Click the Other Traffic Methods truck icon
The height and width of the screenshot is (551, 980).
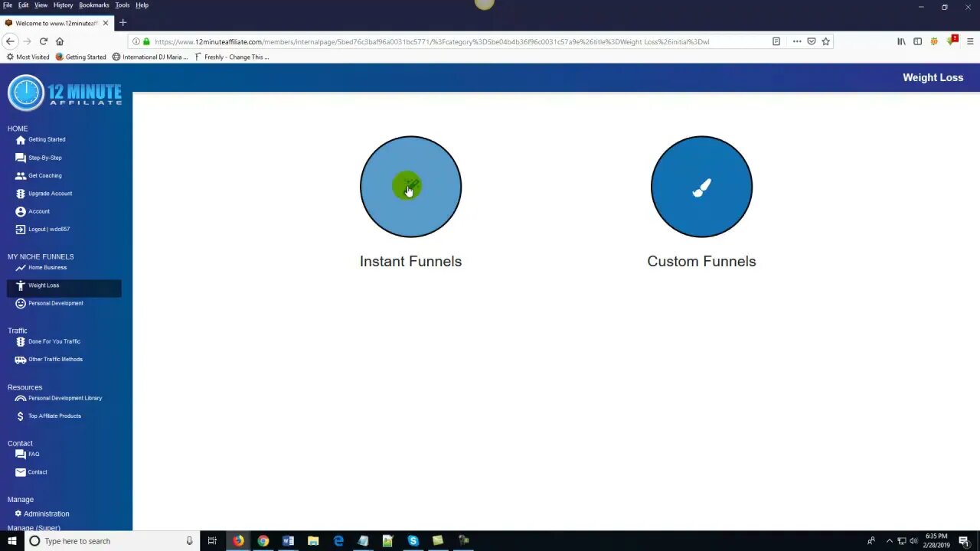coord(21,360)
